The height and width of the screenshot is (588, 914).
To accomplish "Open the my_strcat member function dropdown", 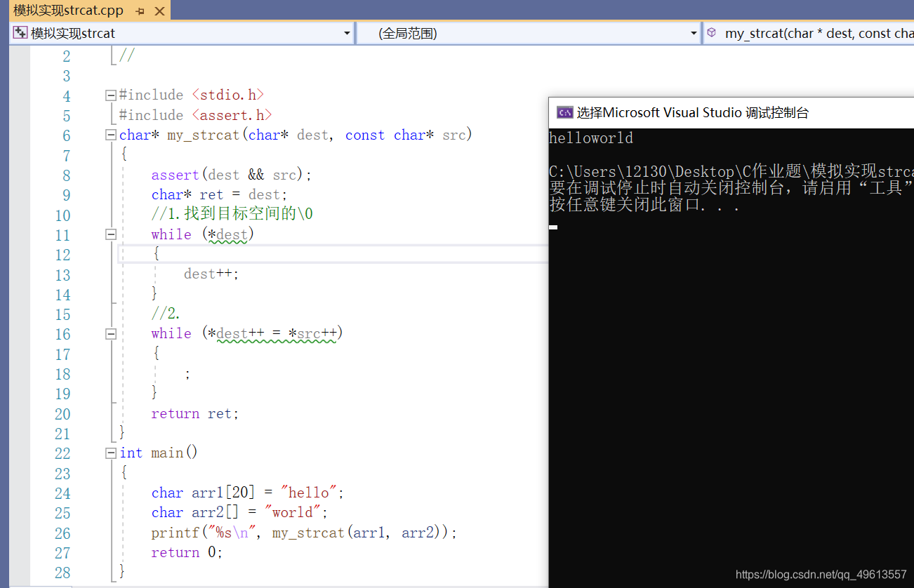I will tap(809, 33).
